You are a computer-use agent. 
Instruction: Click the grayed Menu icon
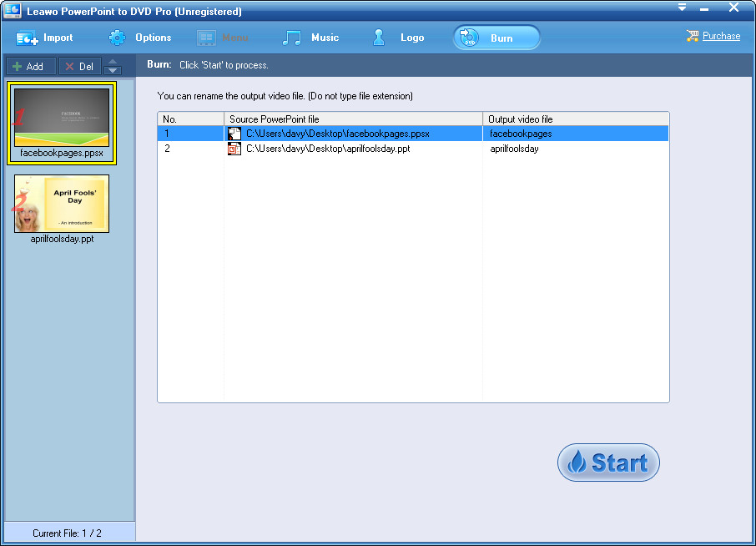(206, 38)
